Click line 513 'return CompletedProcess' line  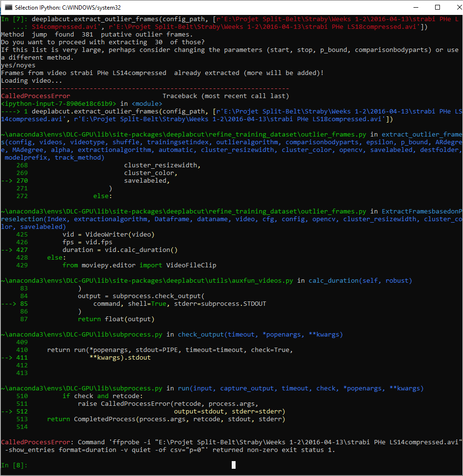tap(151, 419)
